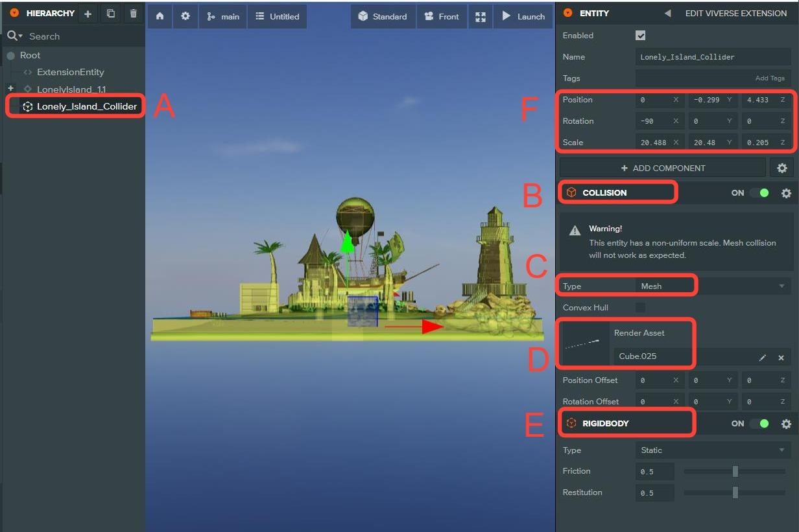This screenshot has height=532, width=799.
Task: Turn off the Rigidbody component toggle
Action: coord(759,424)
